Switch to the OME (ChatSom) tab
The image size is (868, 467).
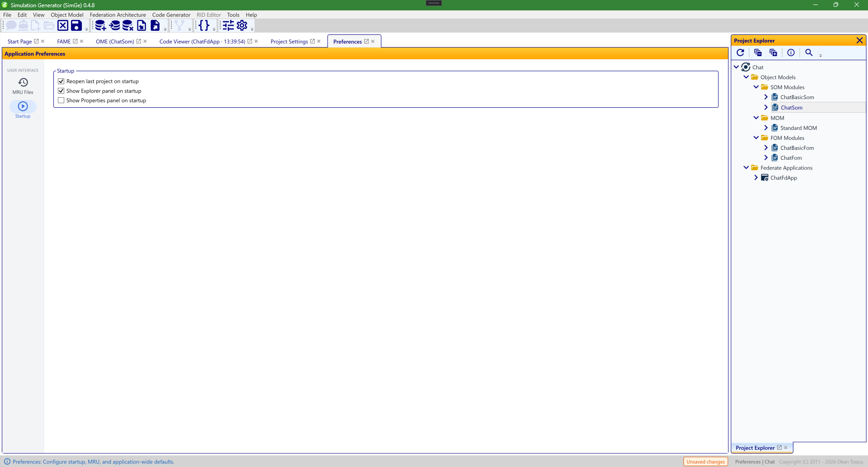point(115,41)
